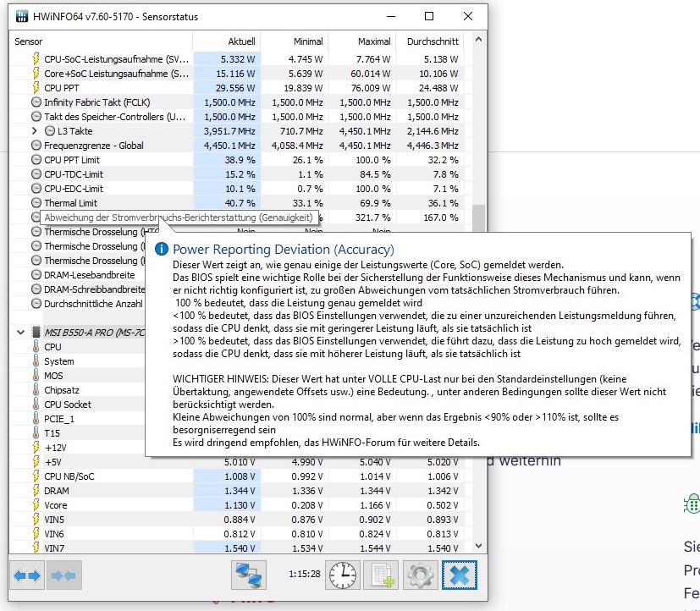This screenshot has width=700, height=611.
Task: Click the Power Reporting Deviation tooltip info icon
Action: coord(161,249)
